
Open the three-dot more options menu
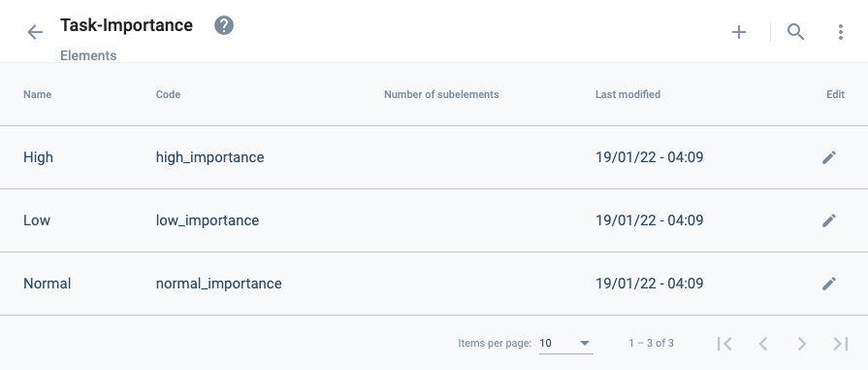(x=840, y=32)
